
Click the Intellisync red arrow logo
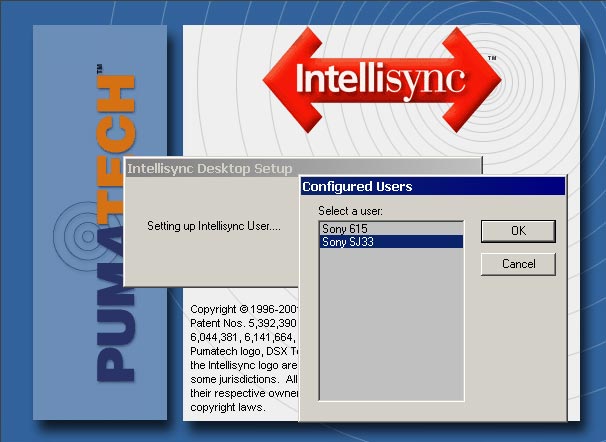381,80
